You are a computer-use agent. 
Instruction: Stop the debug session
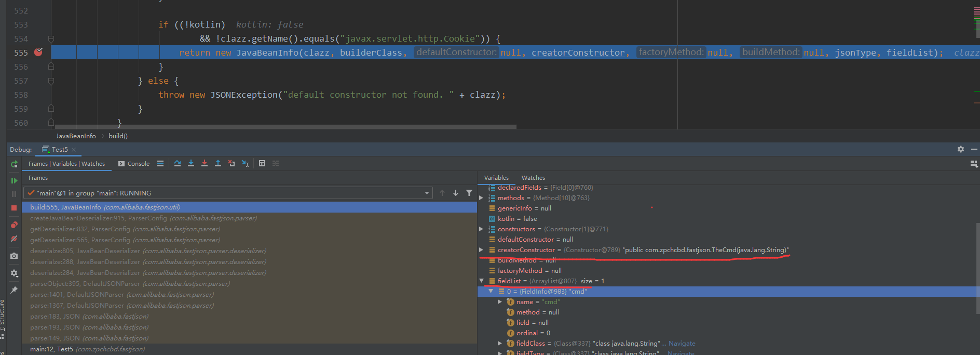coord(14,208)
